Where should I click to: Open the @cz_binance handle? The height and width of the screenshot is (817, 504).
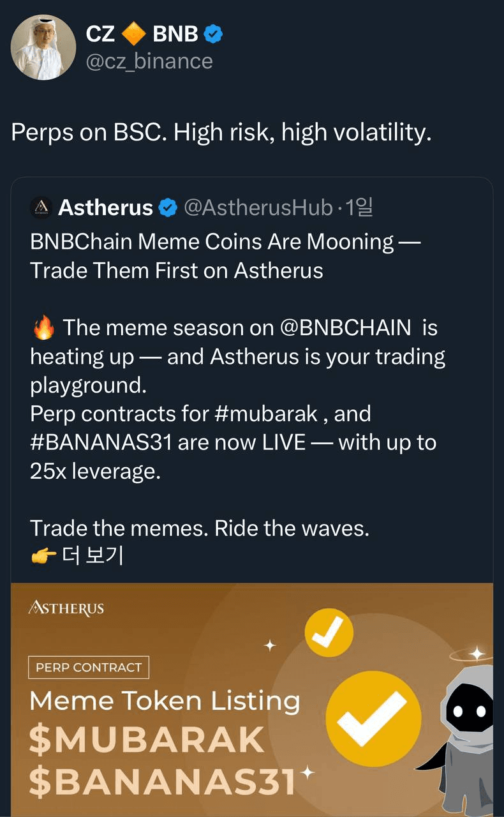149,61
